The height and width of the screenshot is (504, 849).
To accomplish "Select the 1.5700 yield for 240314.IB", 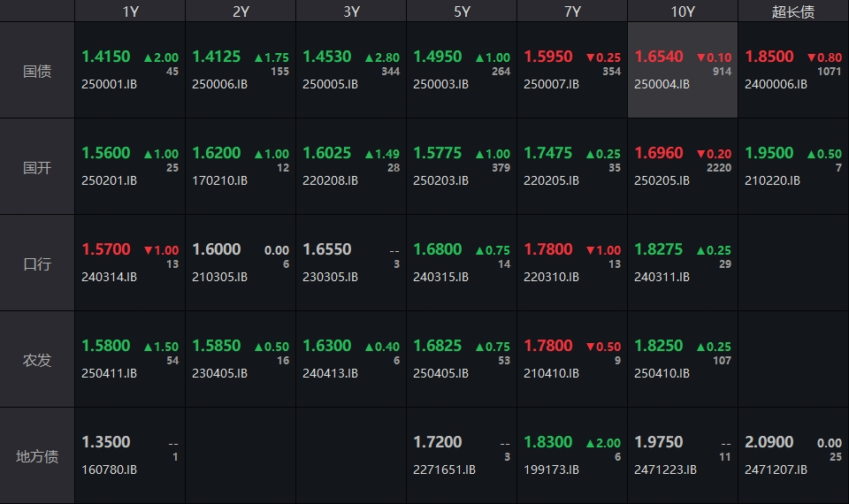I will (x=106, y=249).
